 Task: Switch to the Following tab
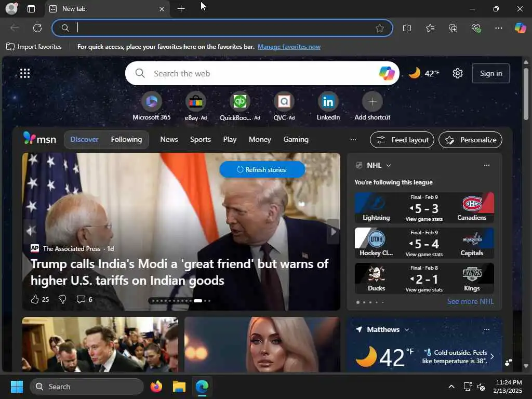click(126, 139)
